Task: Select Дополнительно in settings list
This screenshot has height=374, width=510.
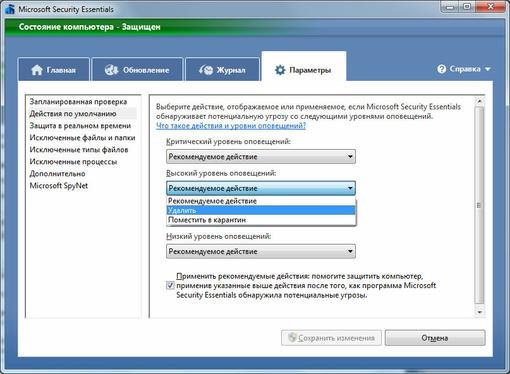Action: [57, 174]
